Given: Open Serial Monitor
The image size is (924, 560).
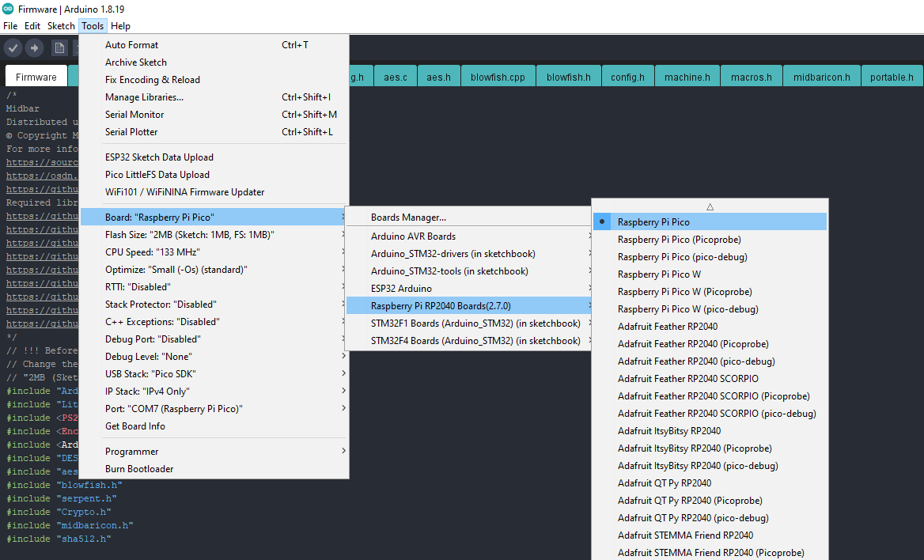Looking at the screenshot, I should click(214, 115).
